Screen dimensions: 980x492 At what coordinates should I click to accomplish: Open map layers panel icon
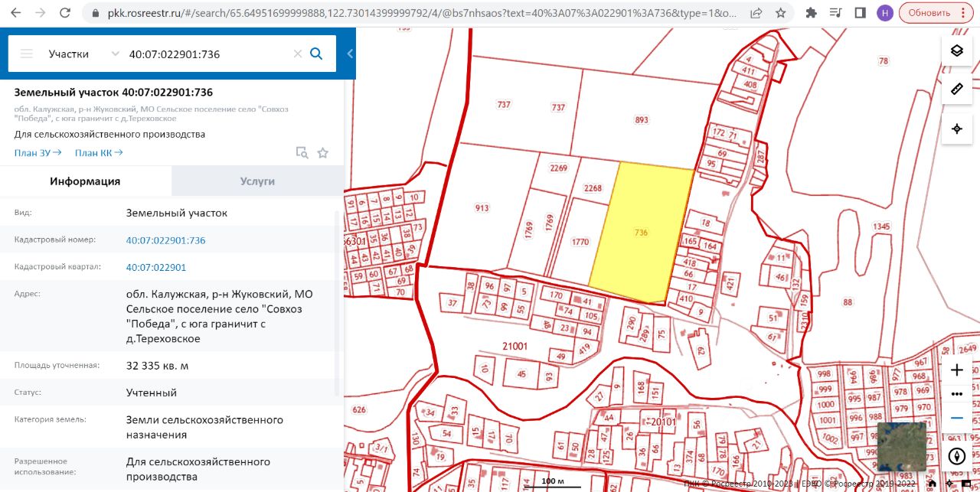click(x=956, y=51)
